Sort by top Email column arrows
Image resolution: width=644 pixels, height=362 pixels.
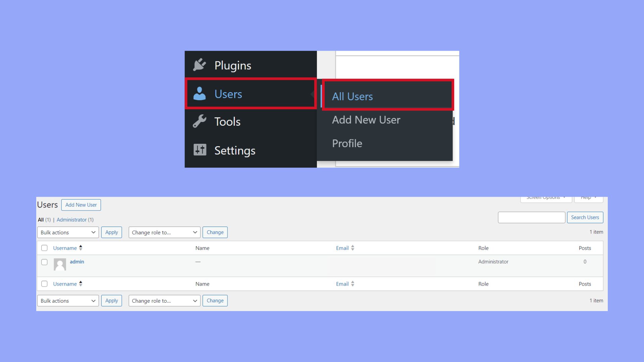(353, 248)
